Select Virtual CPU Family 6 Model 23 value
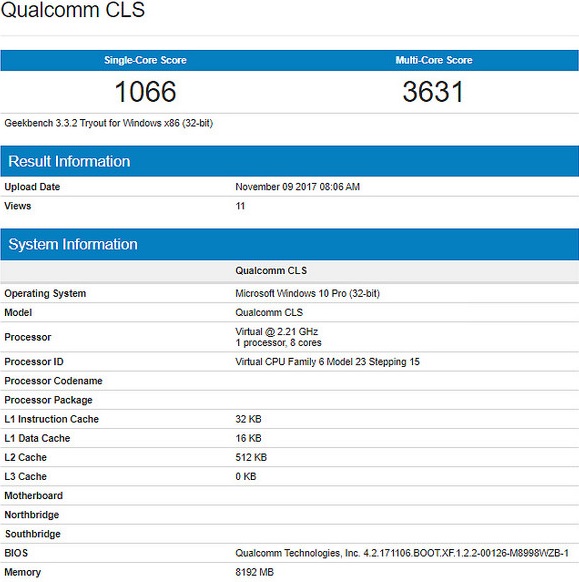Image resolution: width=579 pixels, height=582 pixels. click(x=327, y=362)
